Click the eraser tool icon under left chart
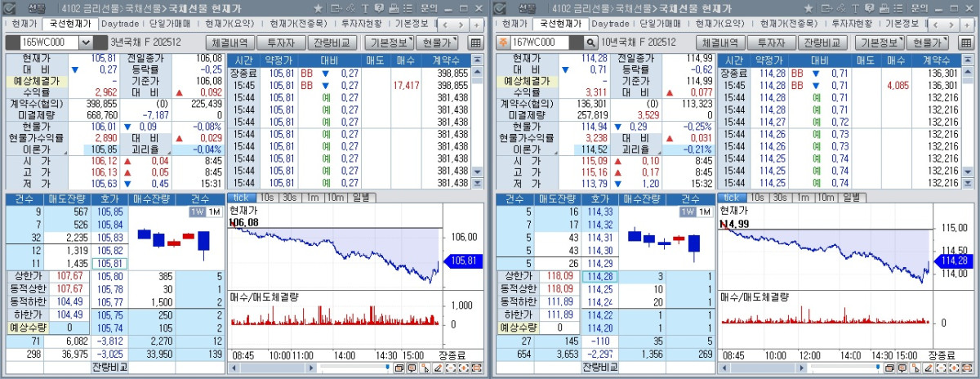The width and height of the screenshot is (980, 379). 438,368
